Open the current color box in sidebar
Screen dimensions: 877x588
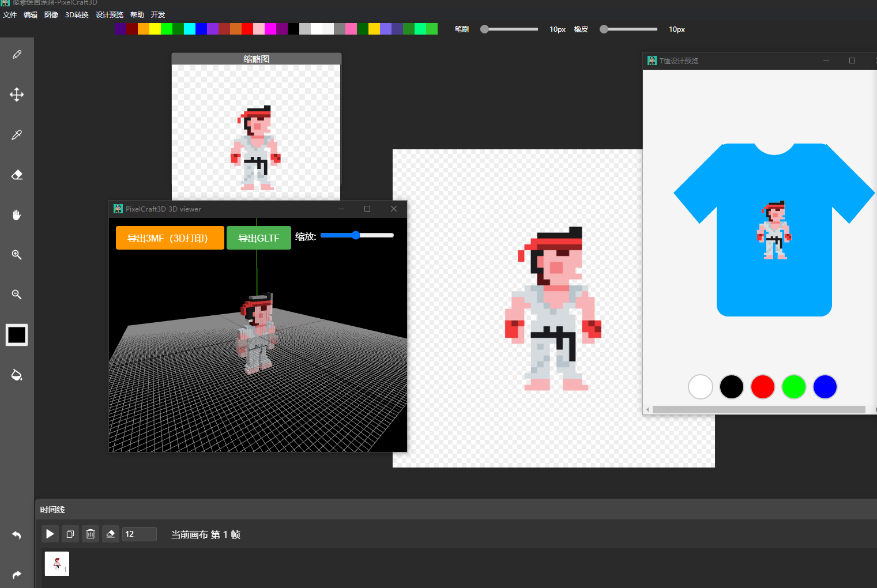coord(17,335)
